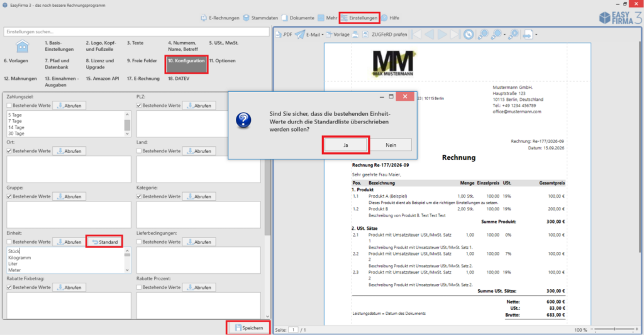Image resolution: width=644 pixels, height=335 pixels.
Task: Click the settings panel vertical scrollbar
Action: click(268, 198)
